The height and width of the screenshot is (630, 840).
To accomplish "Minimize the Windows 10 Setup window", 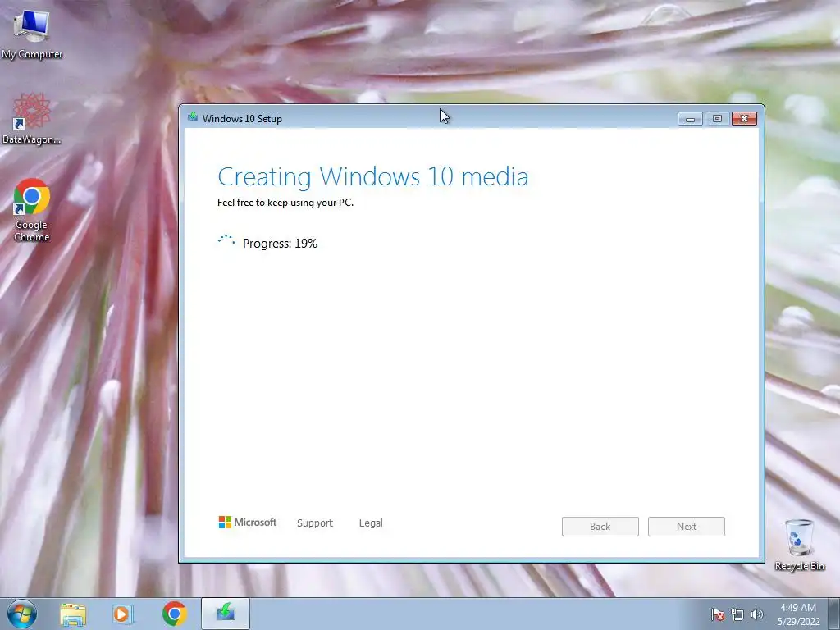I will click(690, 118).
